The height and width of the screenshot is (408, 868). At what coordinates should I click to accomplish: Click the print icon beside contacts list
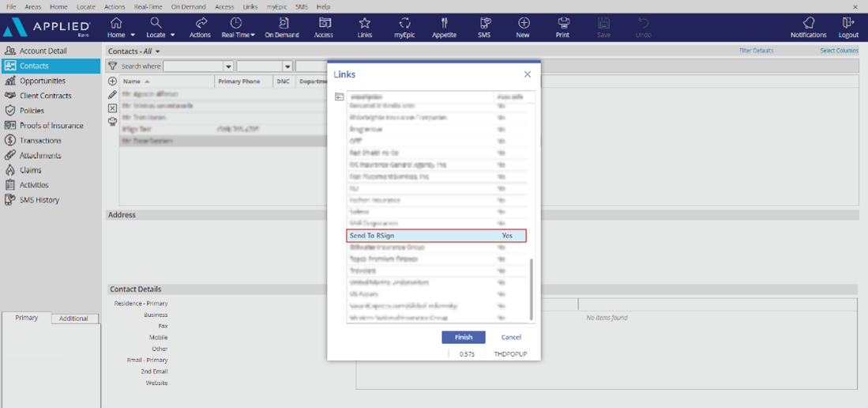(x=112, y=121)
